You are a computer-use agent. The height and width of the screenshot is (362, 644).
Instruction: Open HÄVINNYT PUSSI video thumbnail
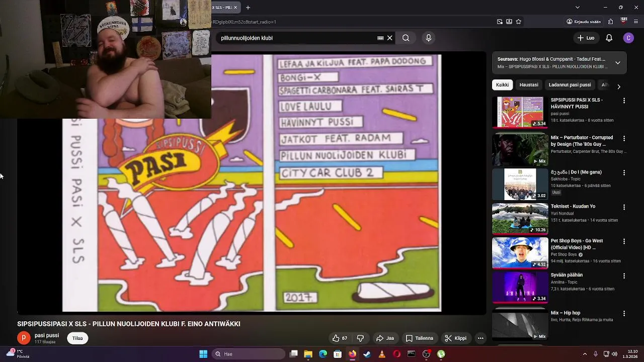click(520, 113)
